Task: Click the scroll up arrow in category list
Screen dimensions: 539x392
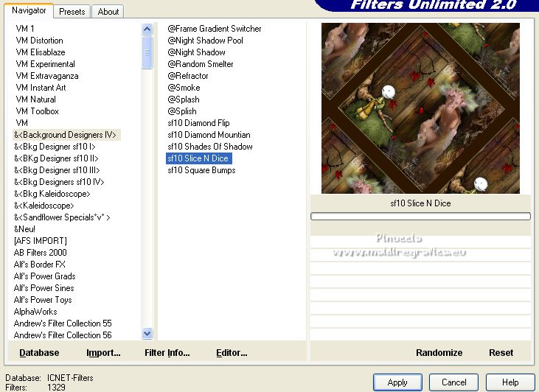Action: pyautogui.click(x=147, y=29)
